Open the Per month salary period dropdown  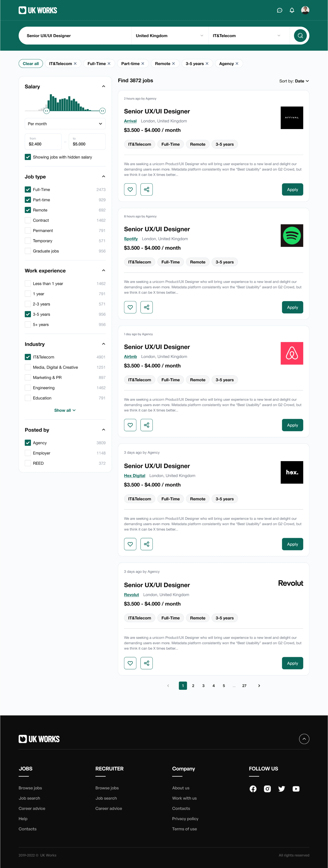65,124
